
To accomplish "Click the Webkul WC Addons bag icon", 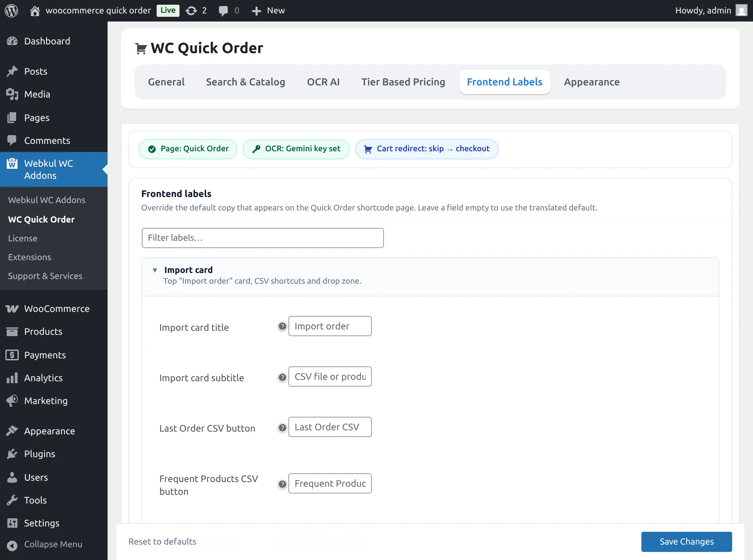I will [x=12, y=163].
